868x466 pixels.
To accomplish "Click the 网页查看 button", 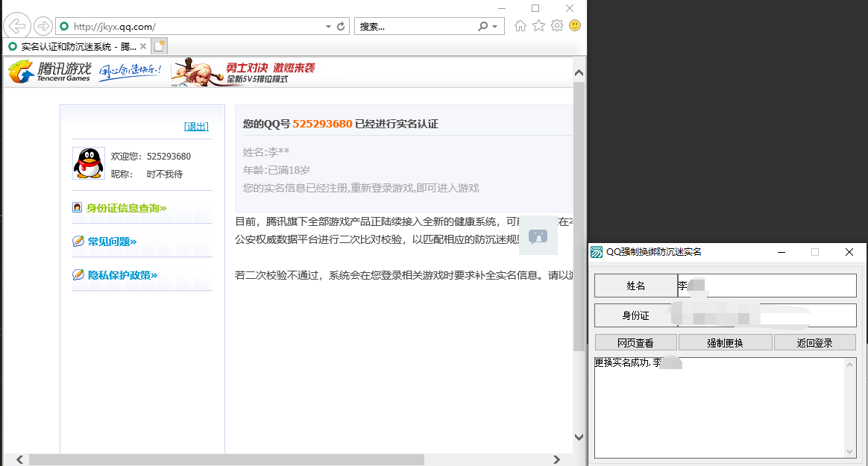I will click(635, 343).
